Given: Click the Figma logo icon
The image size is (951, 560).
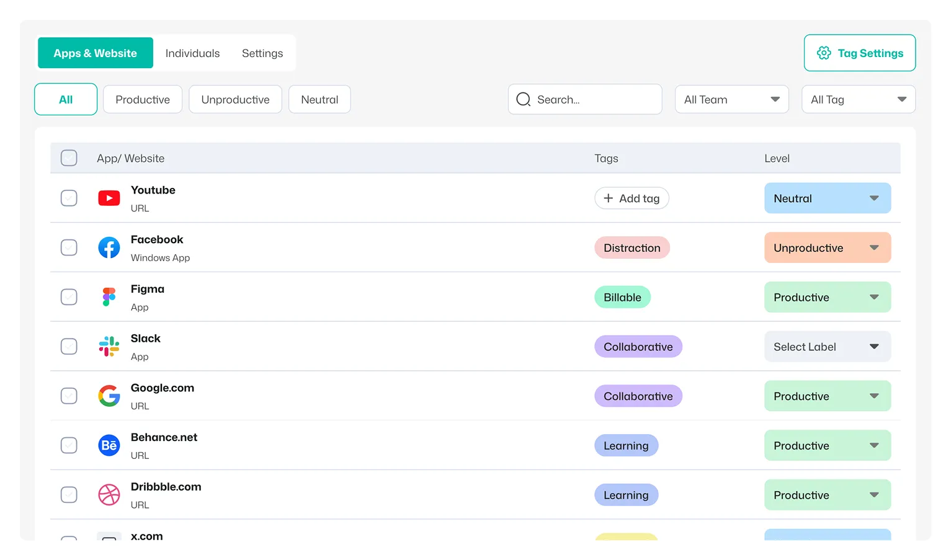Looking at the screenshot, I should (x=109, y=297).
